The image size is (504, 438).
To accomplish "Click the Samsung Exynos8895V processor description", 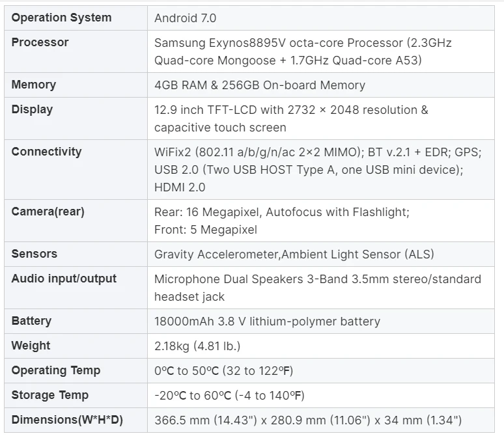I will [303, 51].
